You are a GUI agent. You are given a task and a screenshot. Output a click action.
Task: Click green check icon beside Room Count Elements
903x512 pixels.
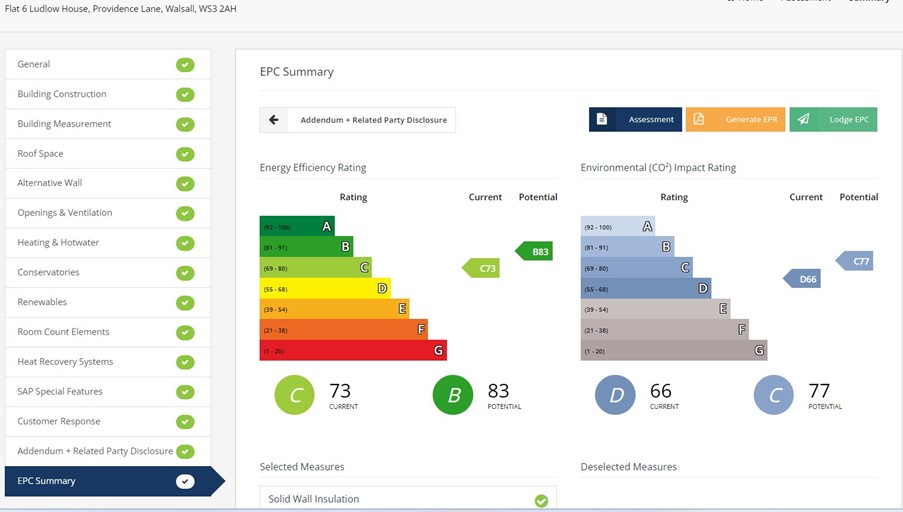[185, 332]
